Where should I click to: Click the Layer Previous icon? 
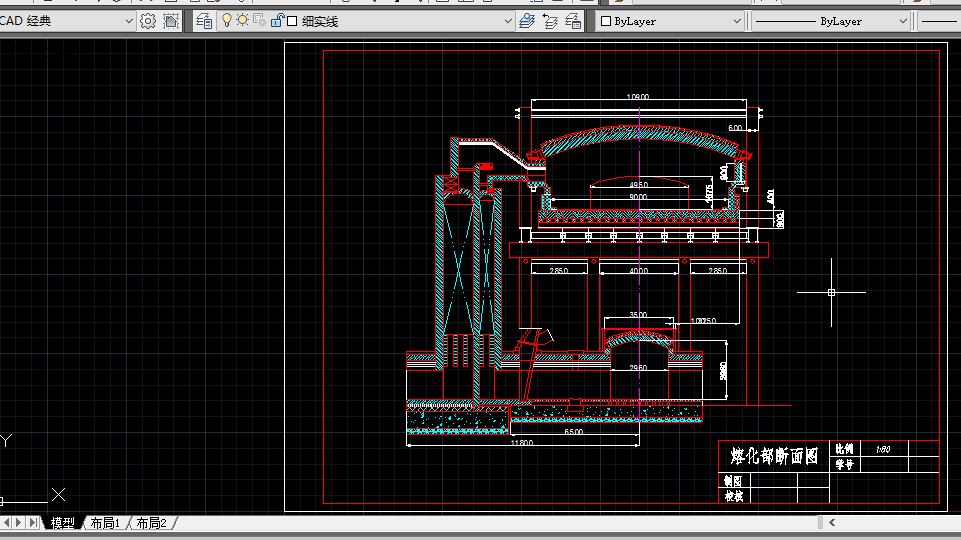coord(550,21)
